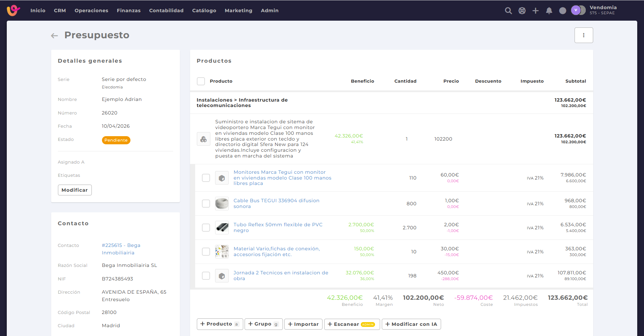Open the Operaciones menu
Viewport: 644px width, 336px height.
(x=91, y=10)
